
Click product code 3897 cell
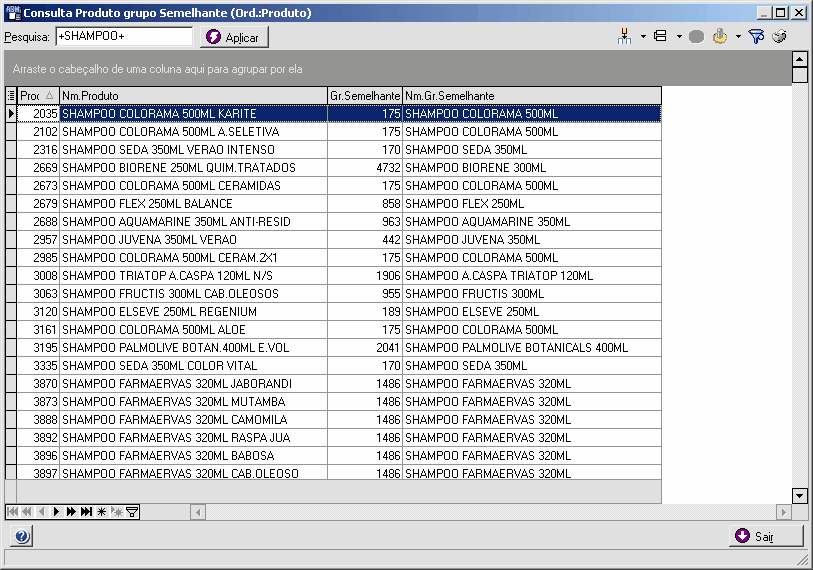pyautogui.click(x=38, y=473)
